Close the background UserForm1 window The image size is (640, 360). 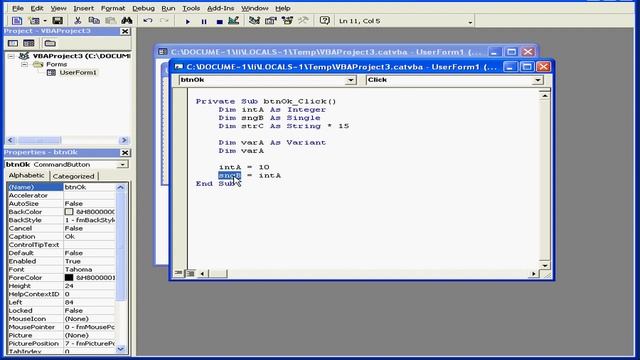[528, 52]
